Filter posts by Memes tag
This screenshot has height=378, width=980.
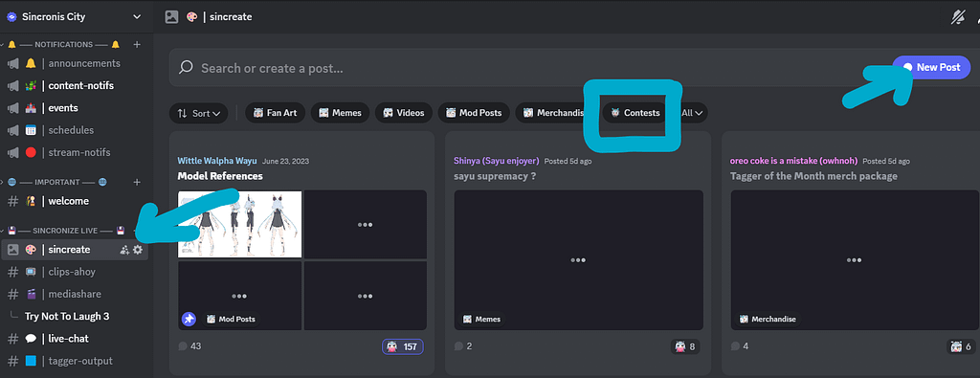(x=340, y=113)
